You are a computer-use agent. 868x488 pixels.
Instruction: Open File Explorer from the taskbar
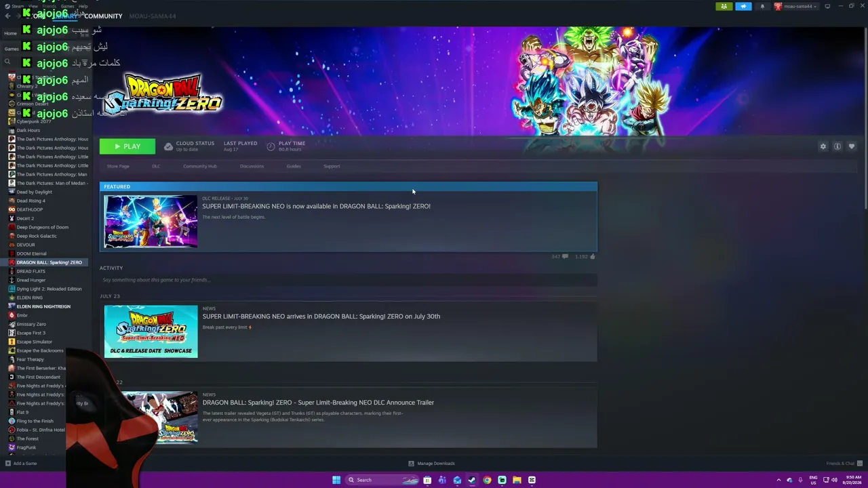517,480
